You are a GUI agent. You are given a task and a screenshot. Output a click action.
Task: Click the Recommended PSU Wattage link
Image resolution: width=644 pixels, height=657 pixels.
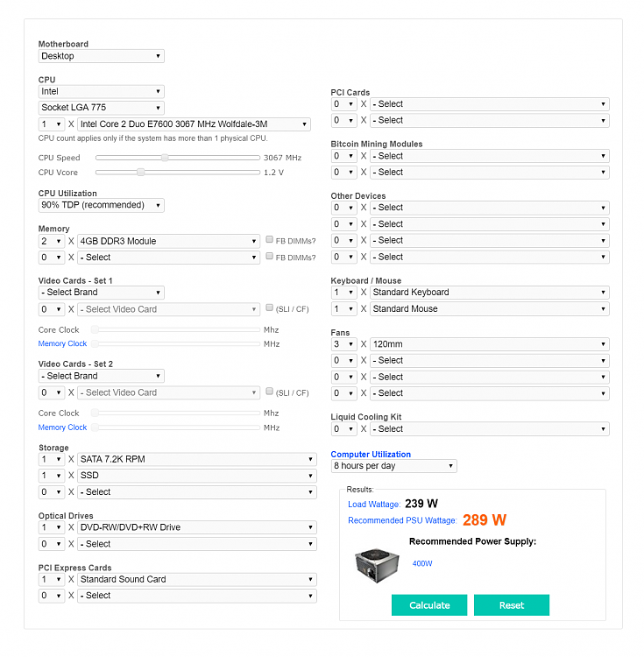(402, 520)
